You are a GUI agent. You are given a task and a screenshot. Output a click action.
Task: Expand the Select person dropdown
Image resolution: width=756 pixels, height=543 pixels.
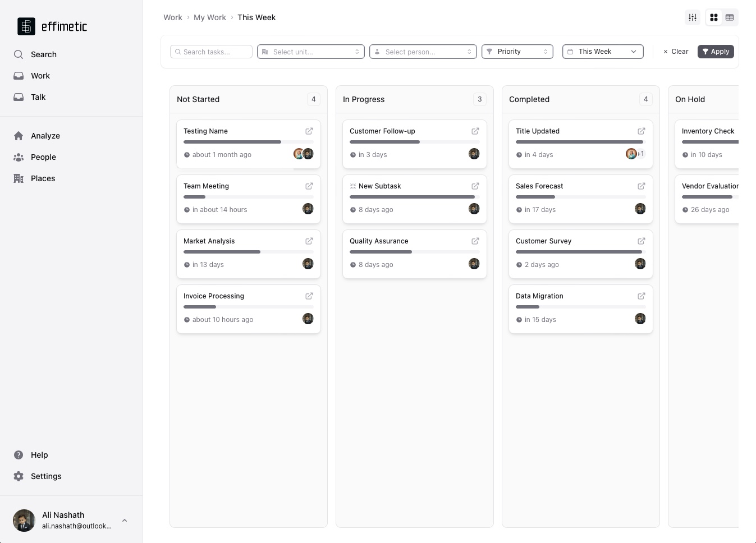tap(423, 52)
